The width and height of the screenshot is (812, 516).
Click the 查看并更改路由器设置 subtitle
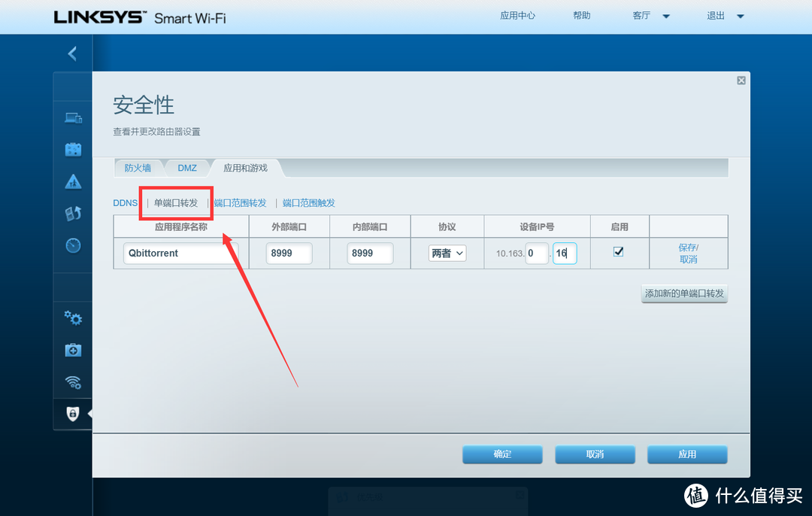pos(157,132)
